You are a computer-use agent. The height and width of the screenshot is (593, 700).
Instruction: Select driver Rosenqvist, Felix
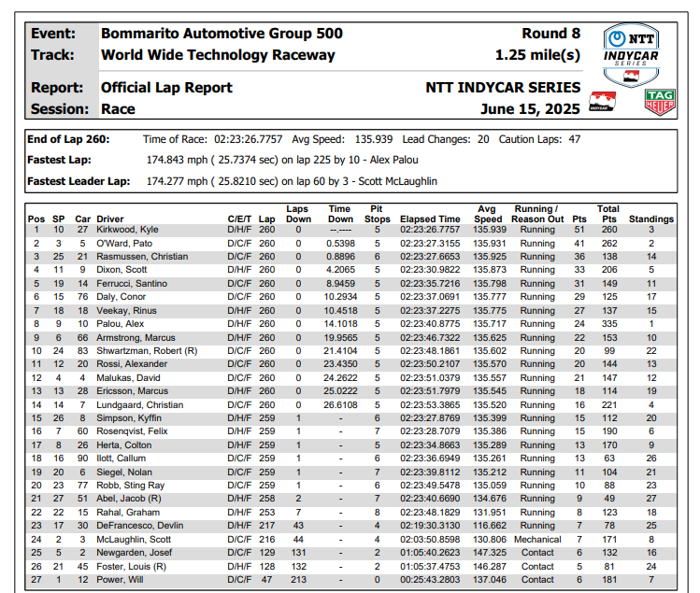[x=132, y=431]
